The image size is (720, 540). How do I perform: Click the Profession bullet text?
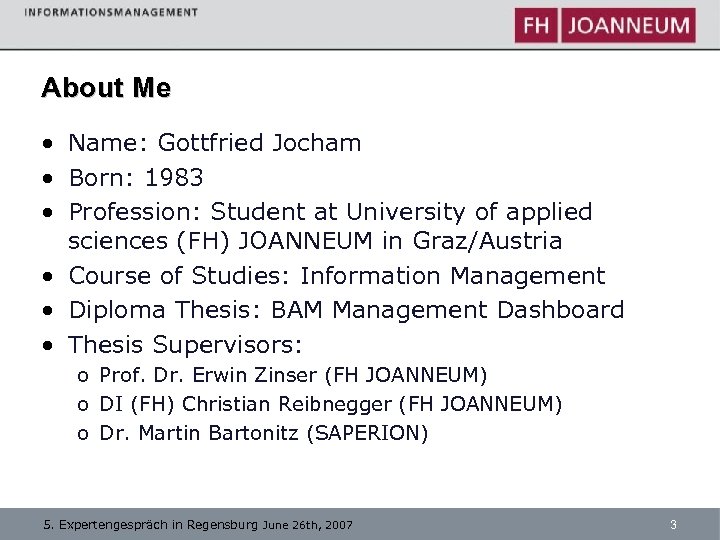(330, 212)
